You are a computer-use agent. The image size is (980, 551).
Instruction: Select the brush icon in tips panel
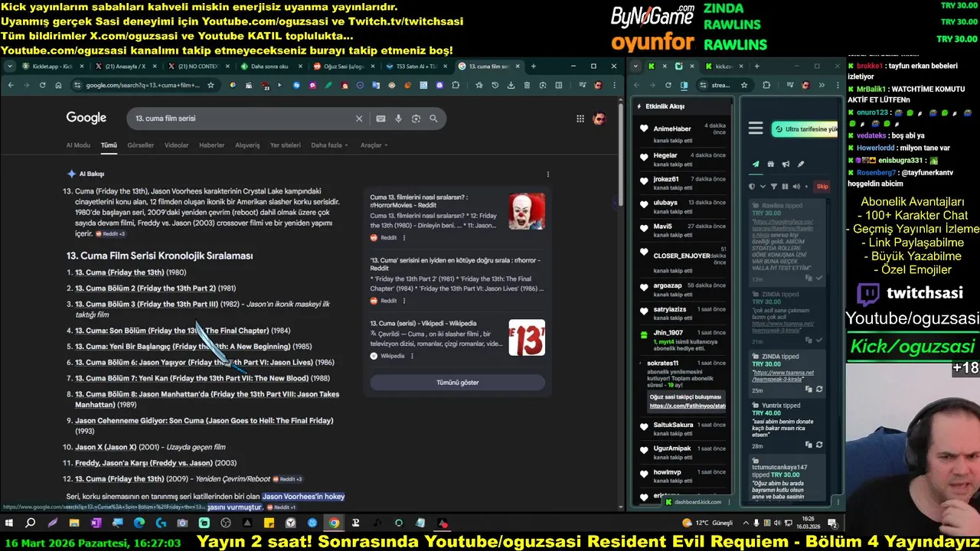[x=801, y=164]
